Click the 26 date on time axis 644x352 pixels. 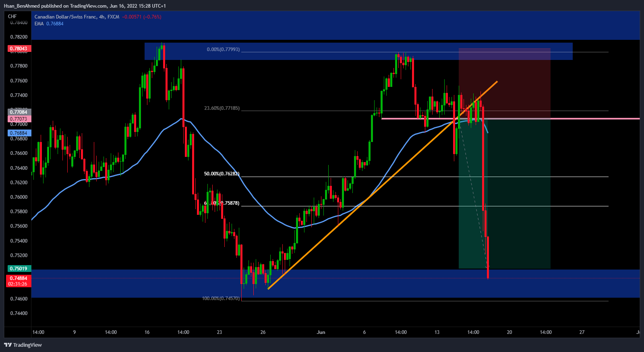tap(263, 332)
